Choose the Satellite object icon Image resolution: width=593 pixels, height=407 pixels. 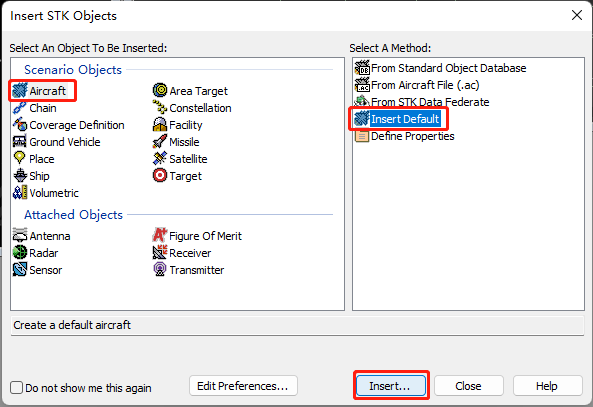click(160, 158)
